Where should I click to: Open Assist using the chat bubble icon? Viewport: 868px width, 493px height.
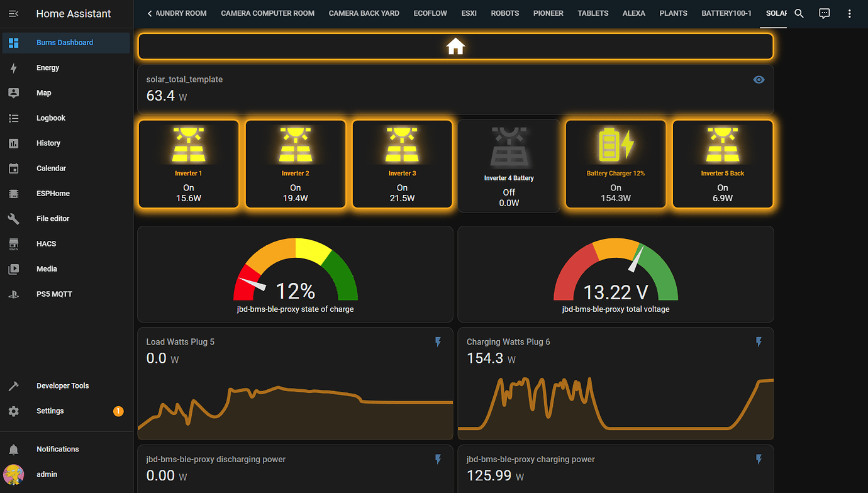[x=824, y=13]
